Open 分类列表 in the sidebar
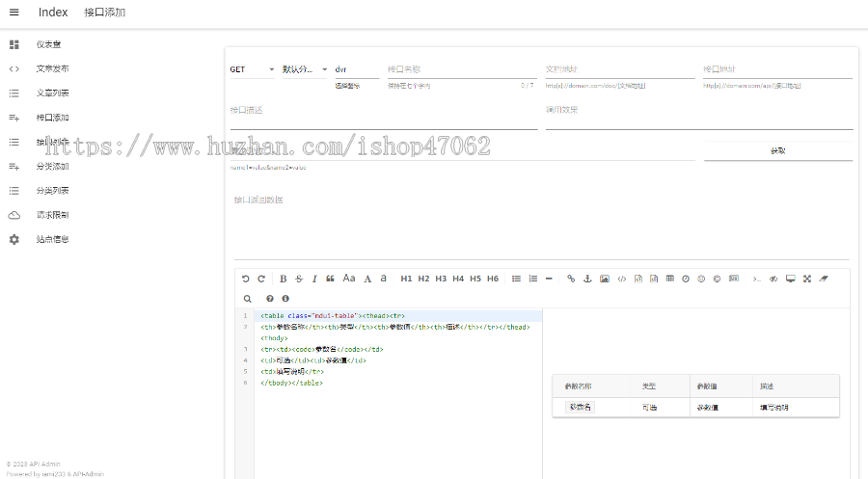The width and height of the screenshot is (868, 479). coord(53,190)
